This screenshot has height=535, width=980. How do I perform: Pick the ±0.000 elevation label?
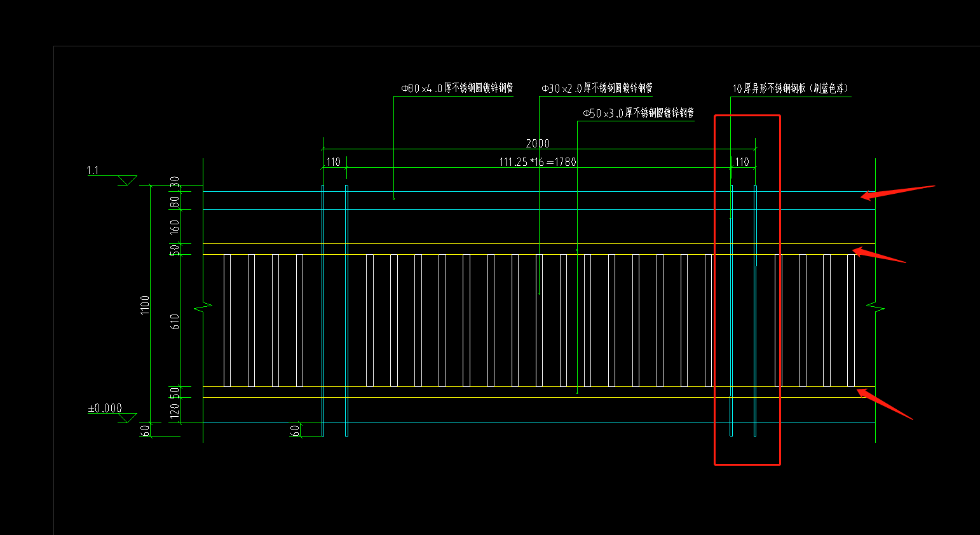(105, 408)
